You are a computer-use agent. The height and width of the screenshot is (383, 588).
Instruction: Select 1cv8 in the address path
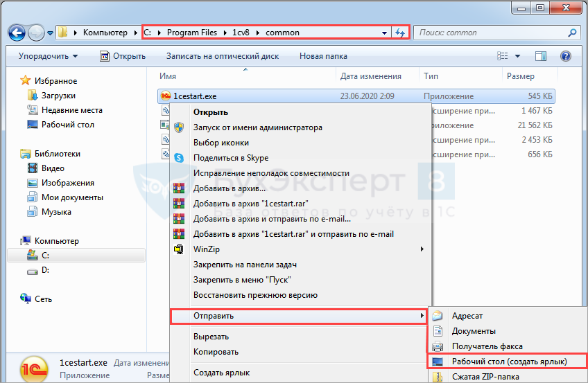click(x=241, y=33)
